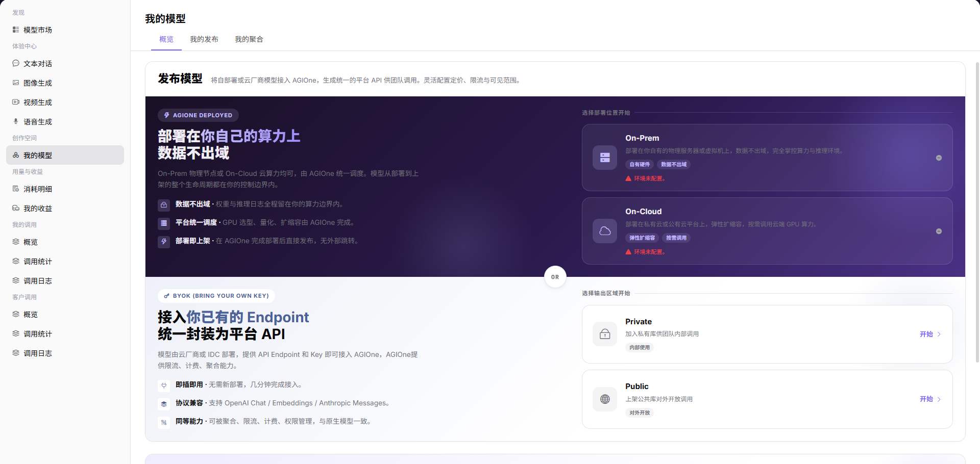Screen dimensions: 980x464
Task: Switch to the 我的发布 tab
Action: coord(204,39)
